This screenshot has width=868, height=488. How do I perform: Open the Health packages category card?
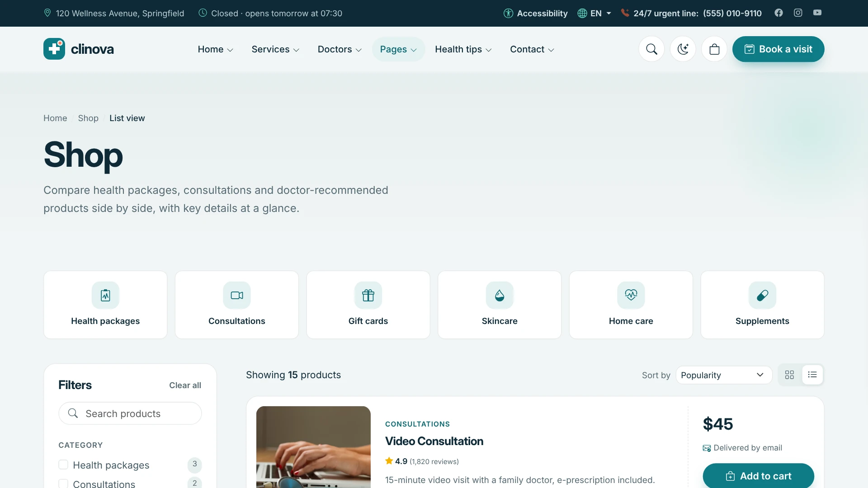point(105,305)
